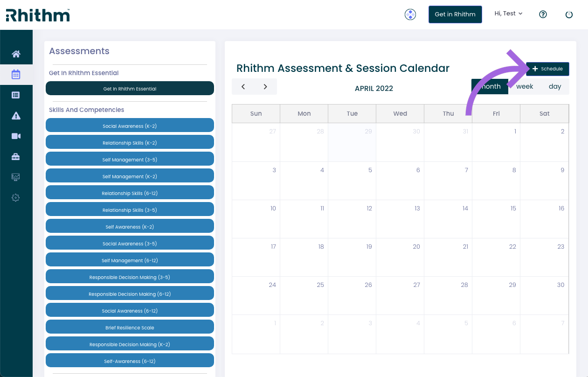Open the settings gear in sidebar

tap(16, 197)
